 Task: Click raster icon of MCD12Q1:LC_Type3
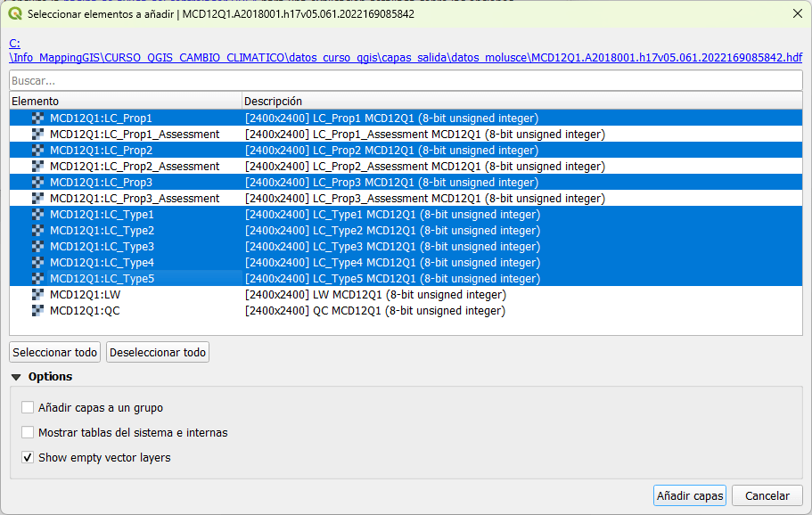37,247
